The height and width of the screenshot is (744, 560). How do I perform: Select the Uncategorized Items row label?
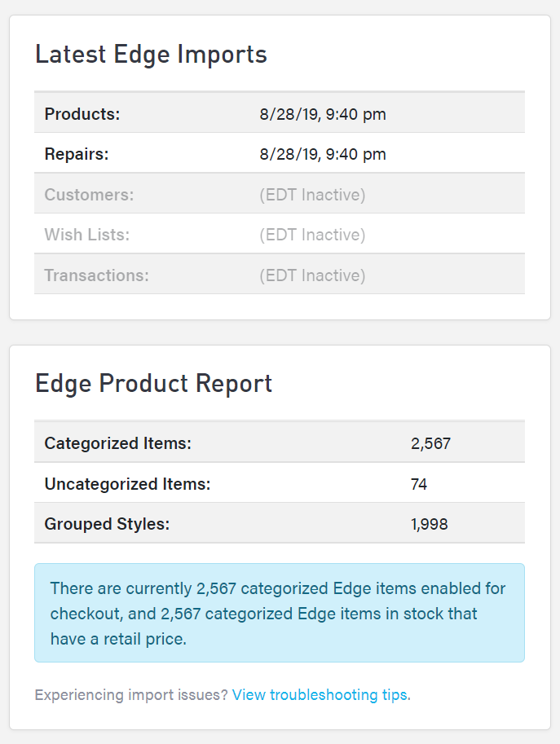click(127, 484)
